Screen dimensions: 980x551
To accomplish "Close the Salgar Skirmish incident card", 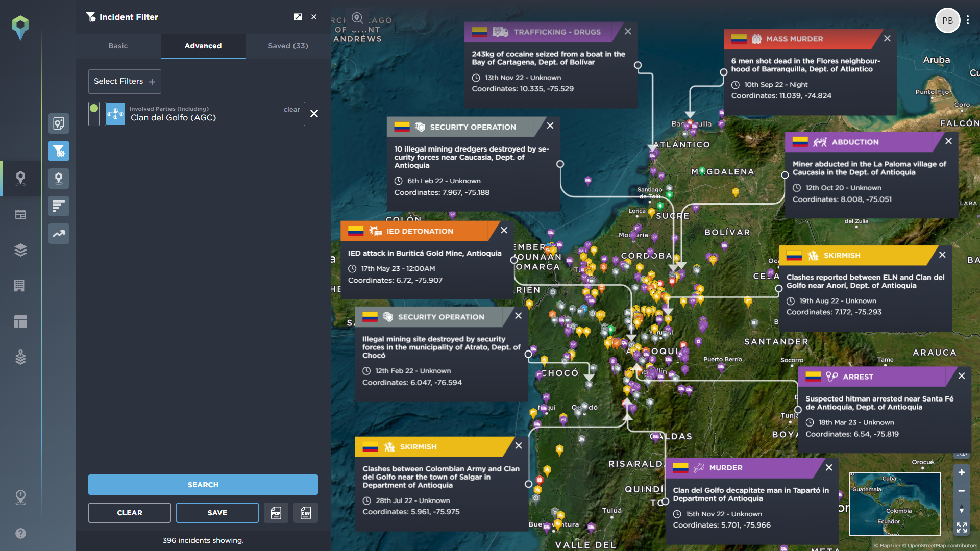I will [x=519, y=446].
